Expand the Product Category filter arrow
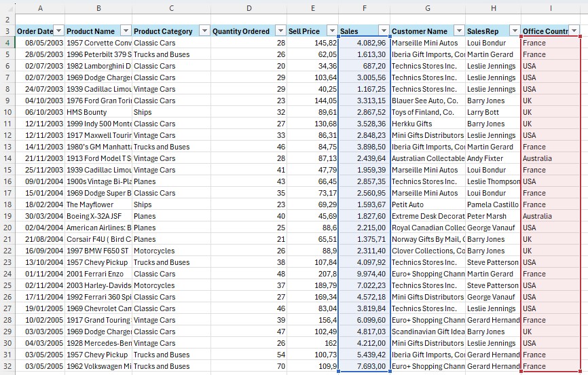The width and height of the screenshot is (588, 375). click(x=204, y=31)
